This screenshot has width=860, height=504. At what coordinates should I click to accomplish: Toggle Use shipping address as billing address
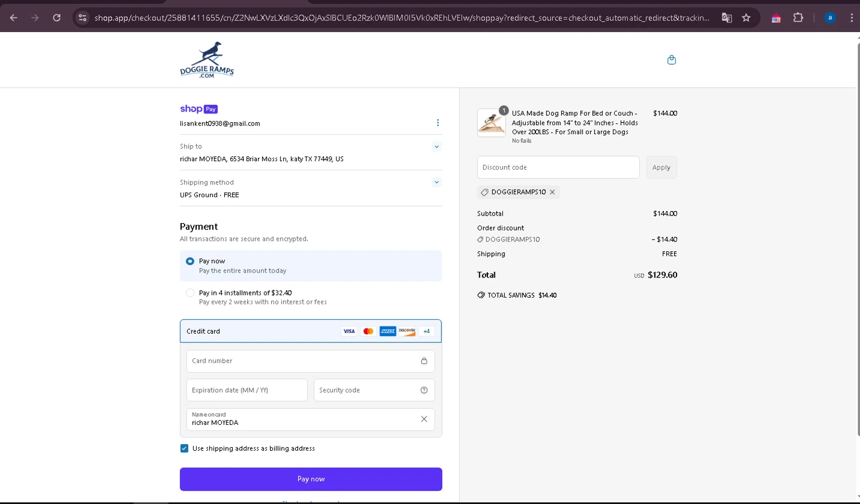(184, 448)
